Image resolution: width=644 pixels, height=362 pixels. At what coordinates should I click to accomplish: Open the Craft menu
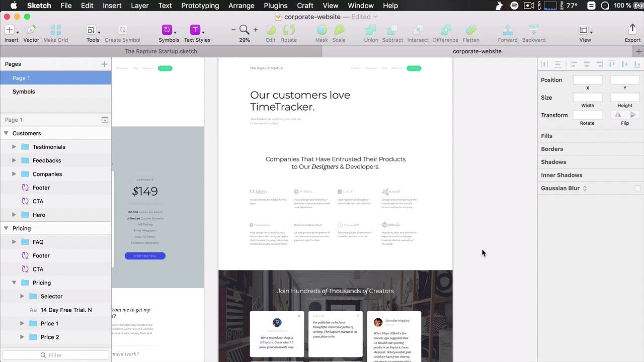coord(305,6)
